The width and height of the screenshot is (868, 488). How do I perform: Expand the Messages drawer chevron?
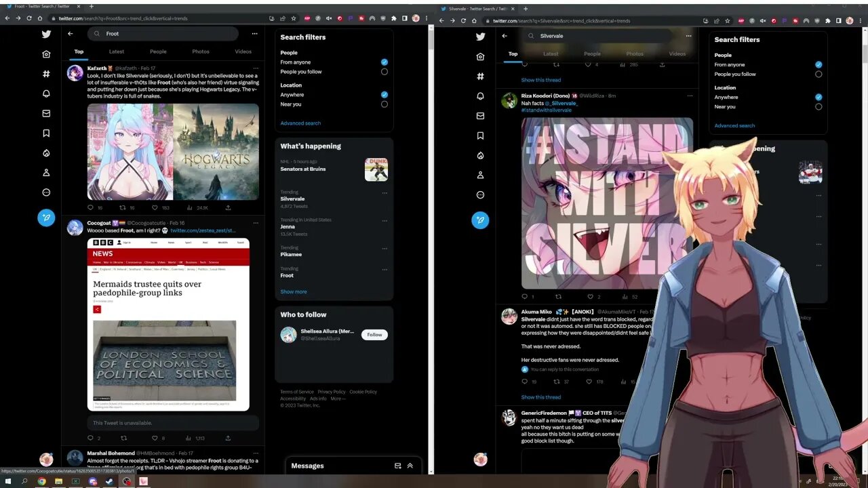(410, 466)
